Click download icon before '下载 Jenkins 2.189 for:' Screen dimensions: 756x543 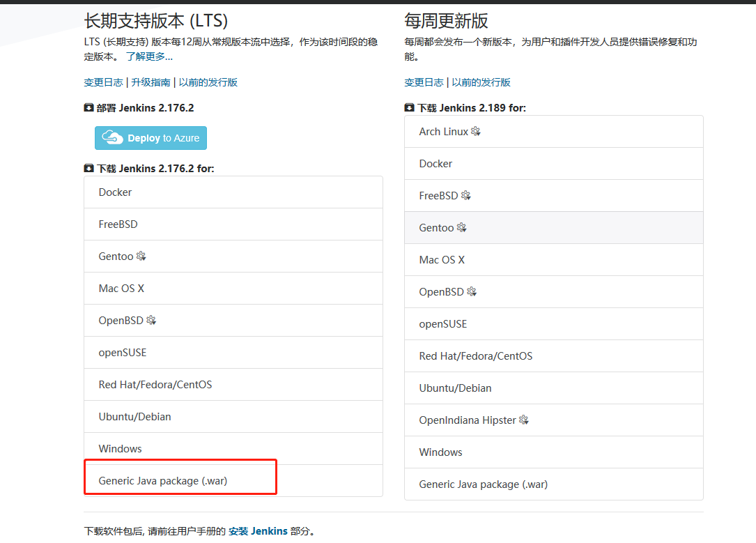409,107
